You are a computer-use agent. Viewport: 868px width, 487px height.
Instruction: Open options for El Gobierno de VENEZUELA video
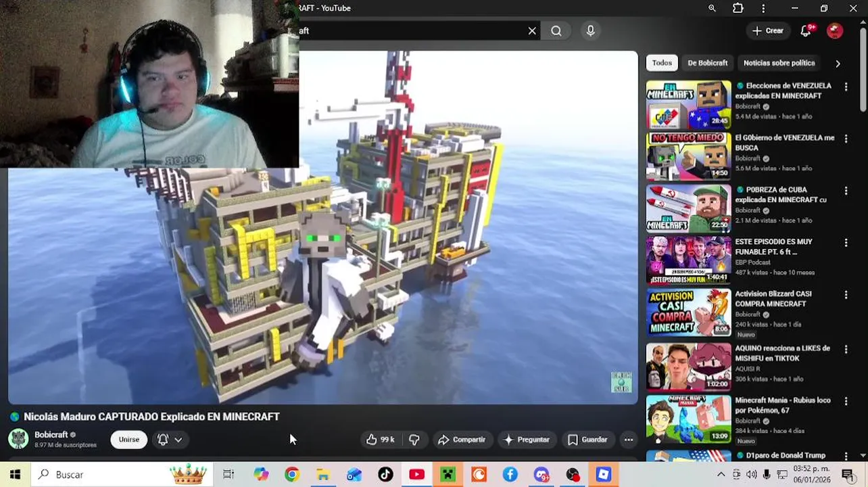click(x=846, y=139)
